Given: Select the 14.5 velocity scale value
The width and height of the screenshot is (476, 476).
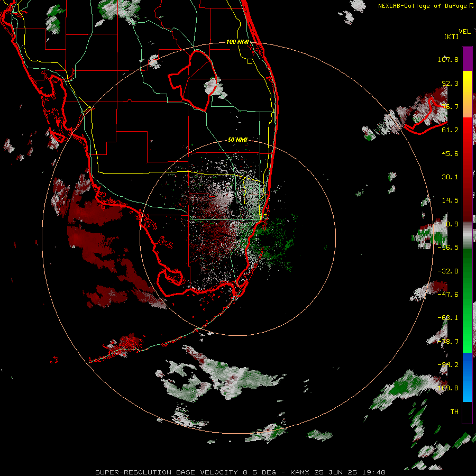Looking at the screenshot, I should pos(450,200).
